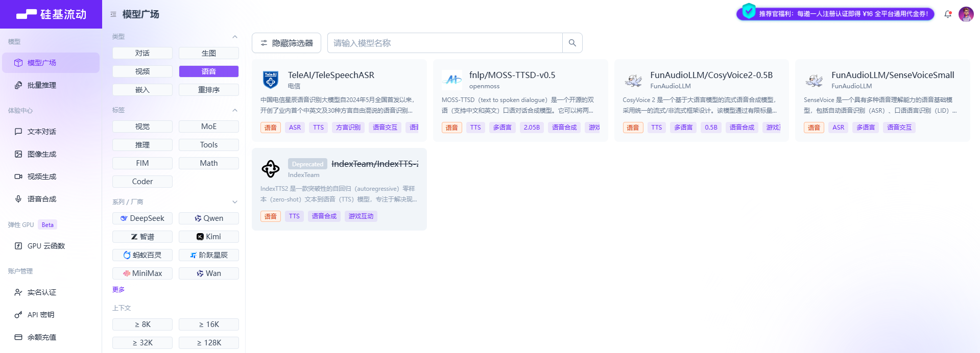Open fnlp/MOSS-TTSD-v0.5 model card
This screenshot has width=980, height=353.
pyautogui.click(x=520, y=100)
